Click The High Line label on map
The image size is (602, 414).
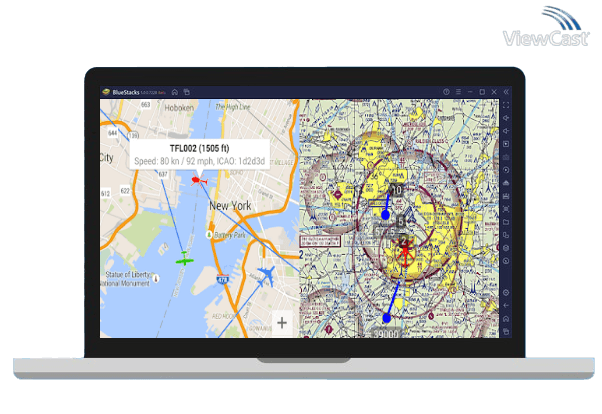click(233, 107)
